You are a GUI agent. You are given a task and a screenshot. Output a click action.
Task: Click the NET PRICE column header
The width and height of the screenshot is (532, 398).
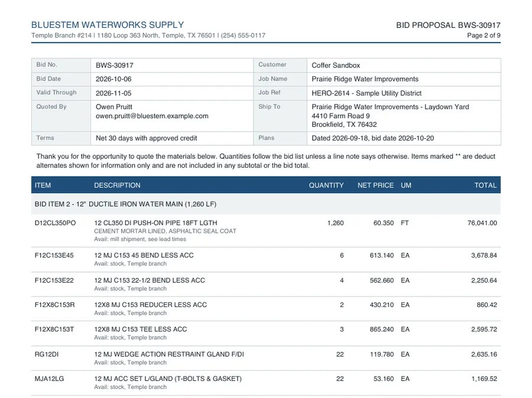click(375, 185)
